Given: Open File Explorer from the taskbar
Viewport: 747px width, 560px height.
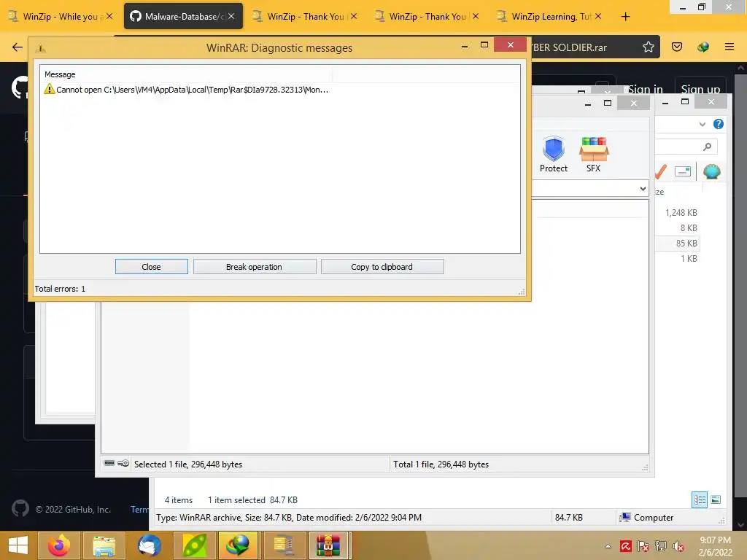Looking at the screenshot, I should click(x=104, y=545).
